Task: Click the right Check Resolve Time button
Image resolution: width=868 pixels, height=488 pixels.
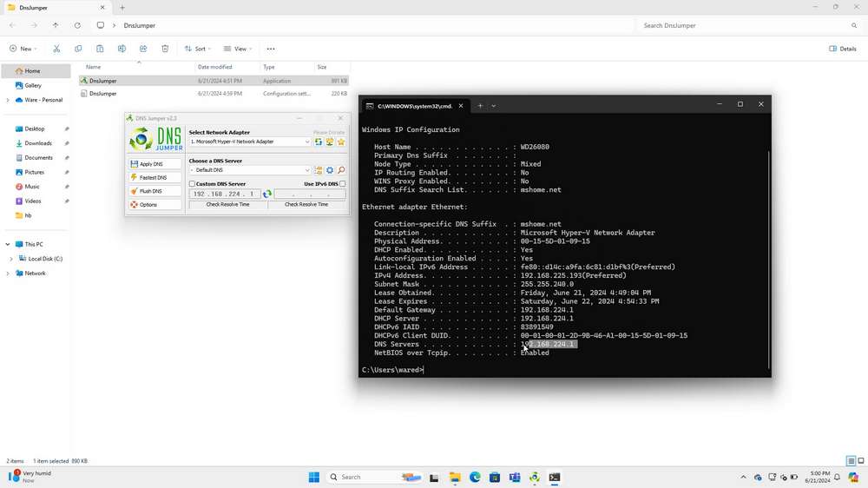Action: [306, 204]
